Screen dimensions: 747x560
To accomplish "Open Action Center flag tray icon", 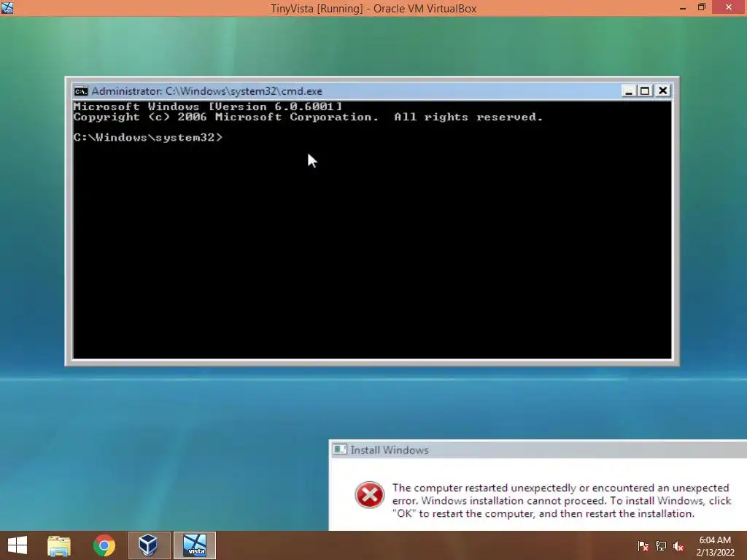I will click(643, 546).
